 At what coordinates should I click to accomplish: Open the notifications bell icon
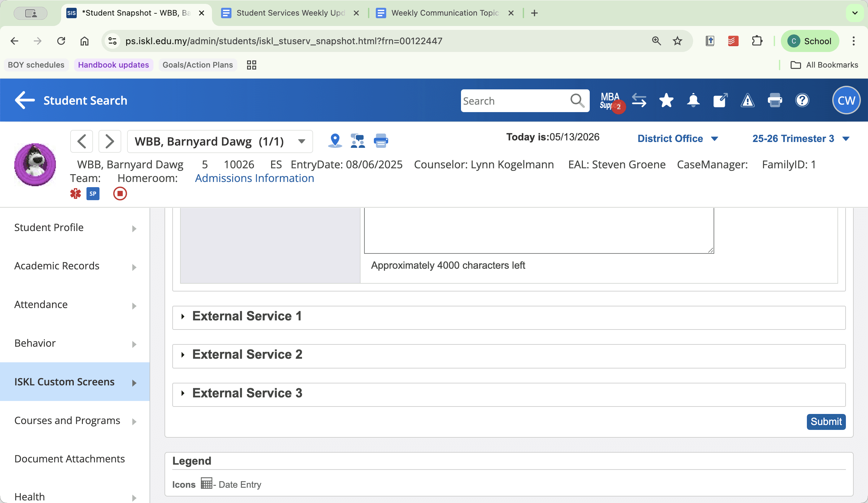point(693,100)
